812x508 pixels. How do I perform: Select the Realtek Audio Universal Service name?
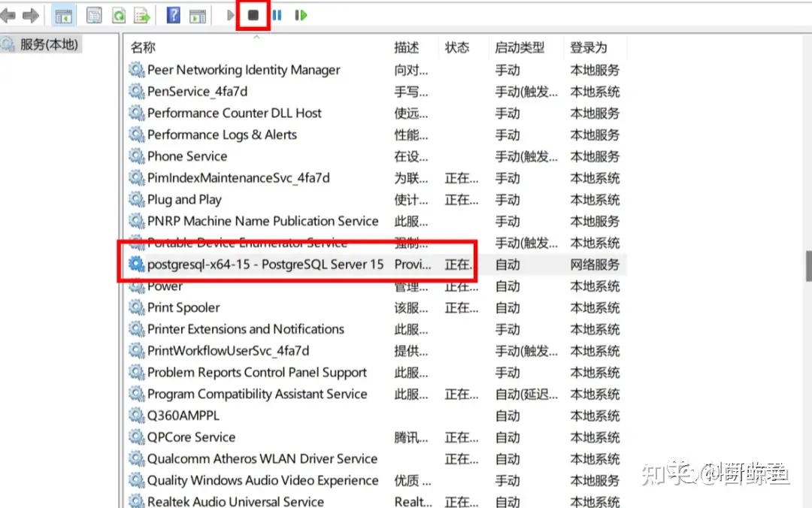click(x=235, y=502)
